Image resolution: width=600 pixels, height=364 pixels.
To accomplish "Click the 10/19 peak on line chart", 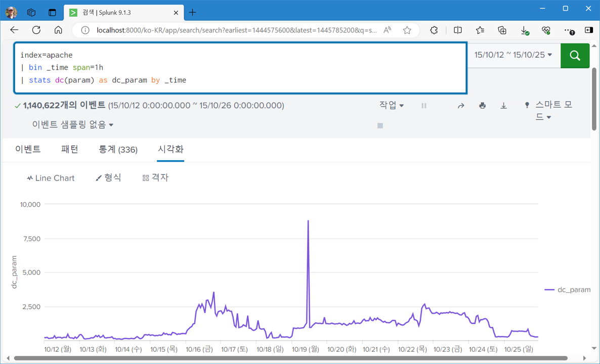I will (308, 221).
